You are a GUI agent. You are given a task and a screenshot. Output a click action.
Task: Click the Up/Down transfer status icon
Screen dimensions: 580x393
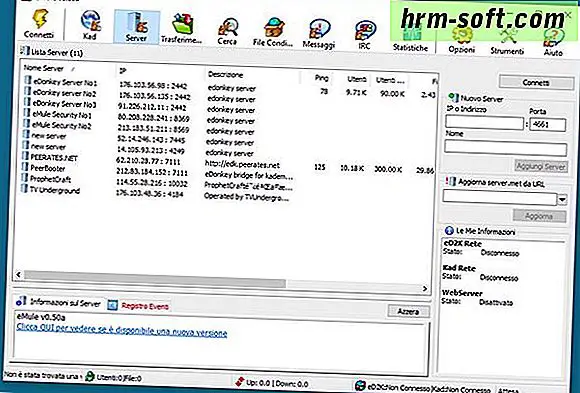240,382
